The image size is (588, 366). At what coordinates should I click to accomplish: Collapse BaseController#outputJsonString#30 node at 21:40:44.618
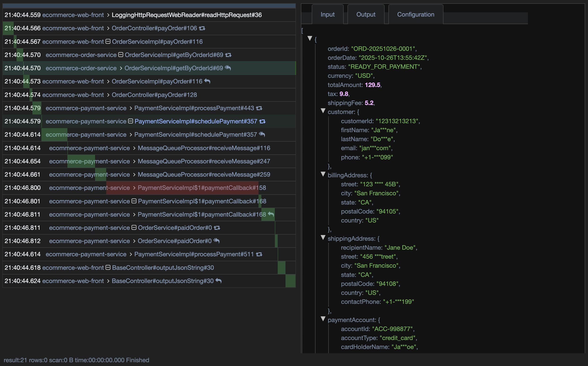[x=108, y=267]
